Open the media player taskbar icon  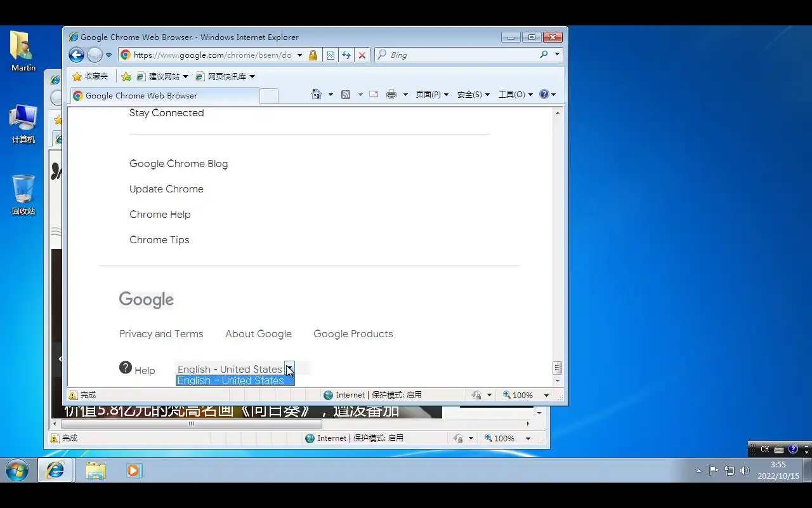click(134, 471)
